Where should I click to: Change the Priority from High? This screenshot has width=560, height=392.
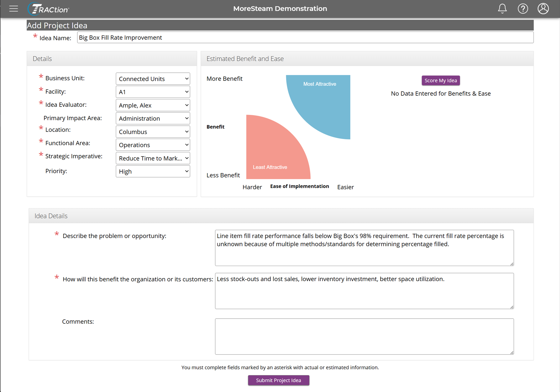tap(153, 171)
